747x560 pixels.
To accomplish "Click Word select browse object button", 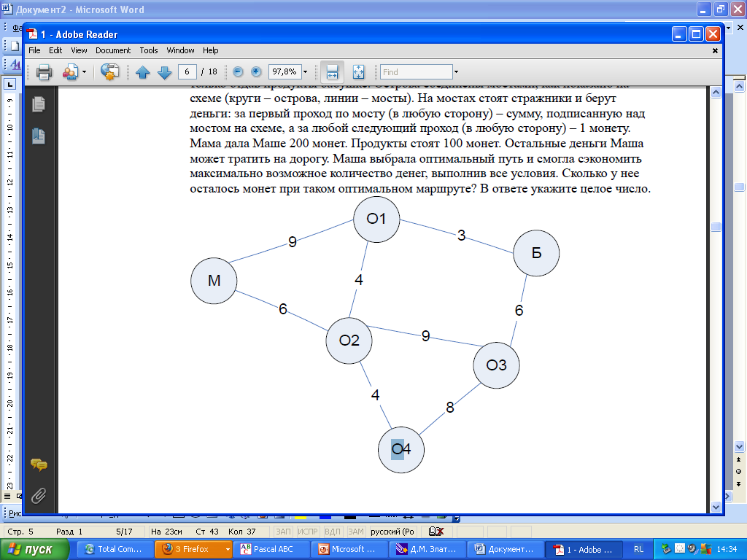I will pyautogui.click(x=739, y=472).
